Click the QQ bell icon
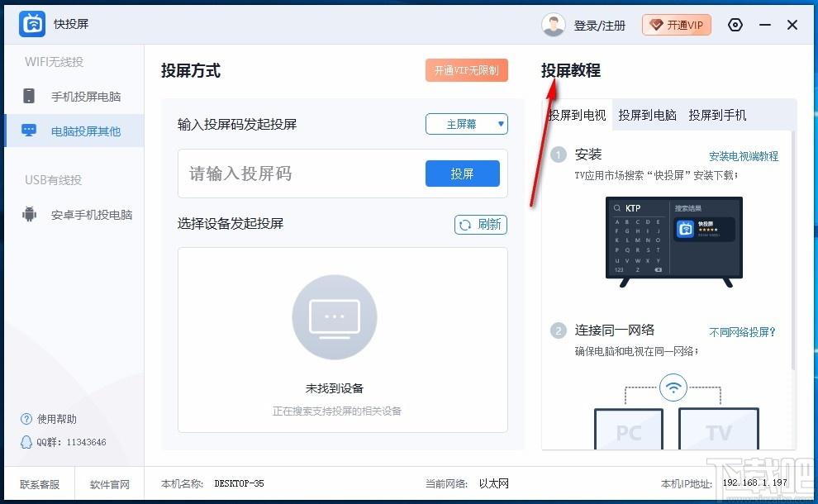Screen dimensions: 818x504 [x=26, y=442]
